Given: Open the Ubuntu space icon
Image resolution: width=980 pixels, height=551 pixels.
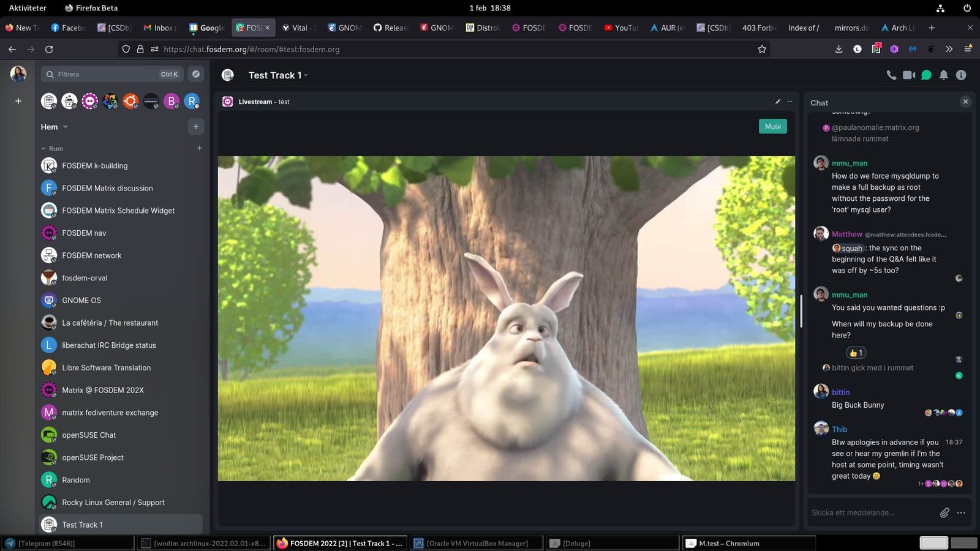Looking at the screenshot, I should click(130, 101).
